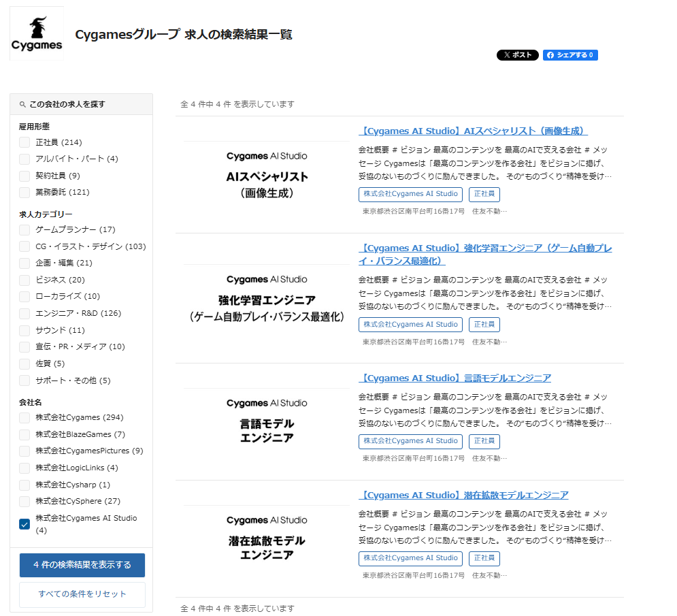Check the 株式会社CySphere (27) checkbox
This screenshot has width=677, height=616.
(x=24, y=501)
